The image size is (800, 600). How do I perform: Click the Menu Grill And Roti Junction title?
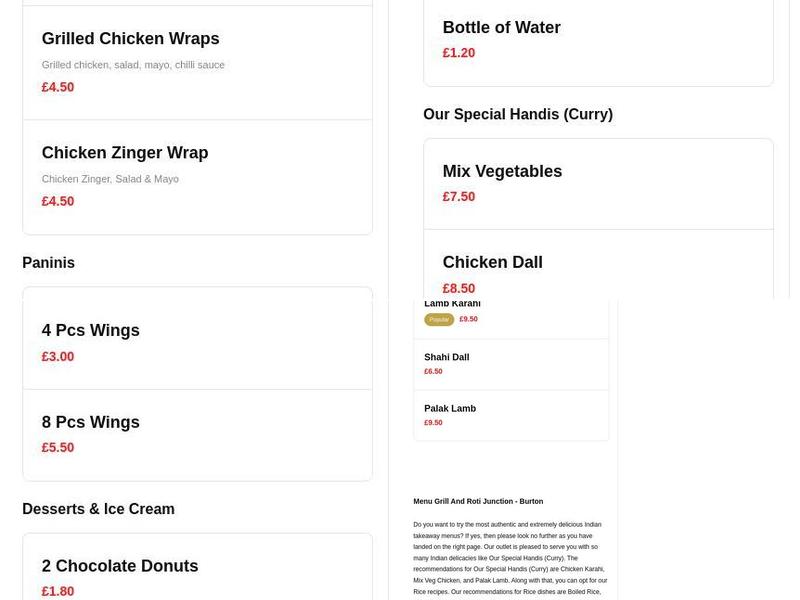478,501
